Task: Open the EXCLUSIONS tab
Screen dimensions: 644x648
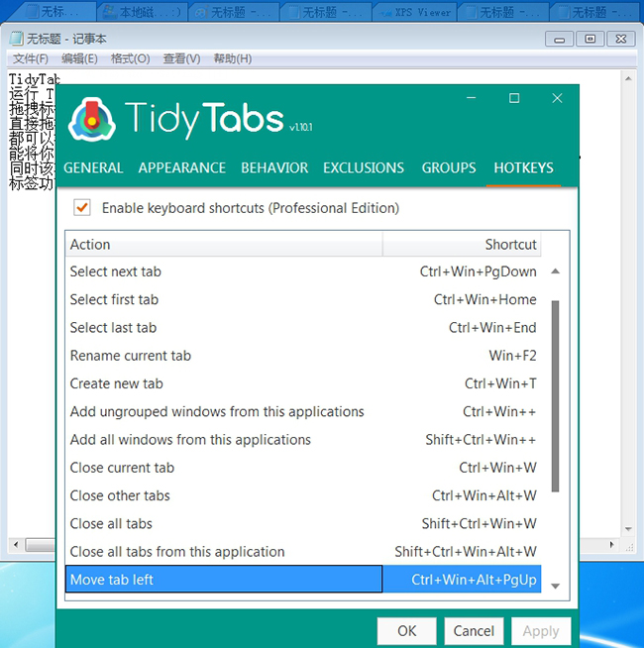Action: coord(364,167)
